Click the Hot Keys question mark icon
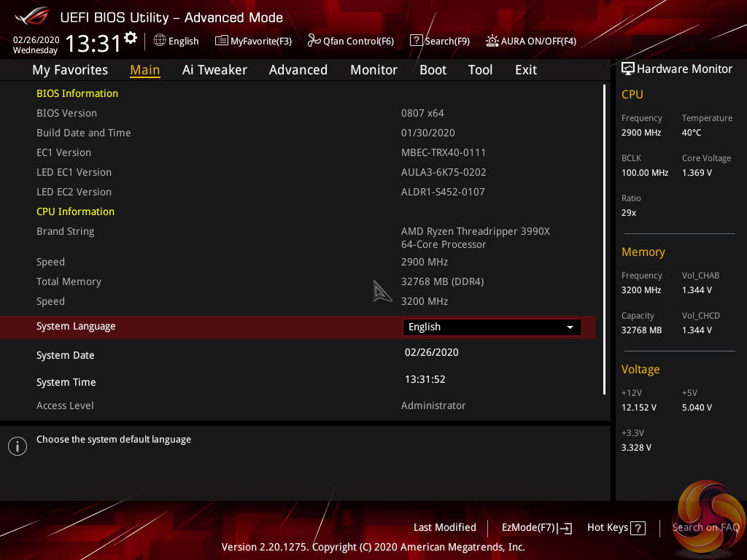 point(638,528)
